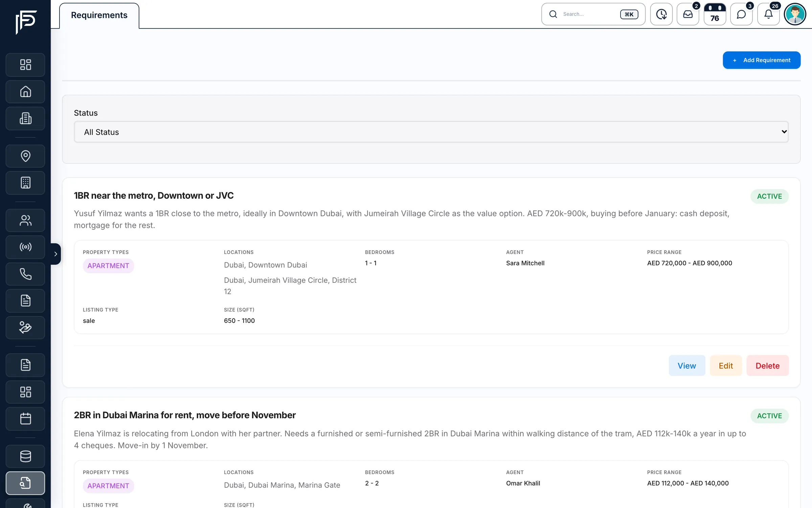This screenshot has height=508, width=812.
Task: Click location 'Dubai, Downtown Dubai'
Action: click(266, 265)
